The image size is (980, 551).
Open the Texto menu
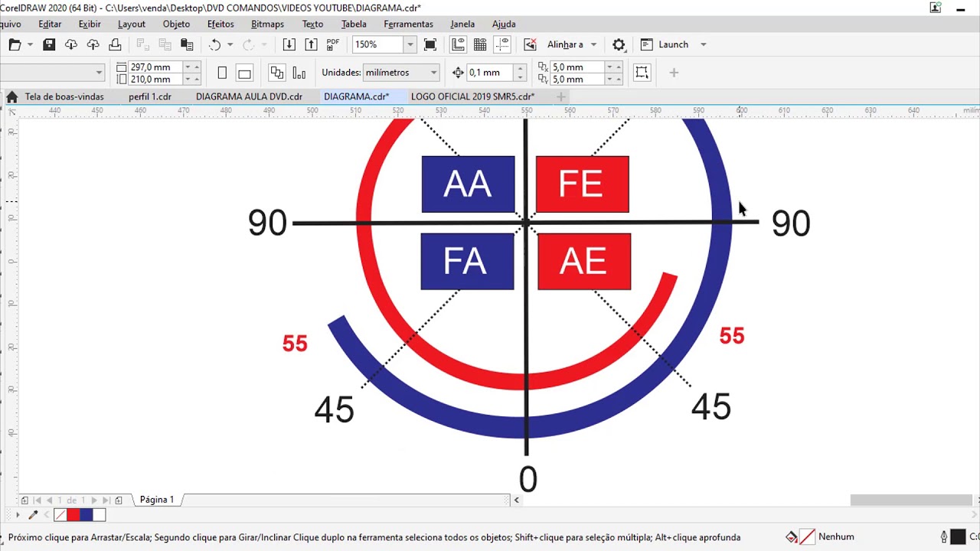(x=312, y=24)
